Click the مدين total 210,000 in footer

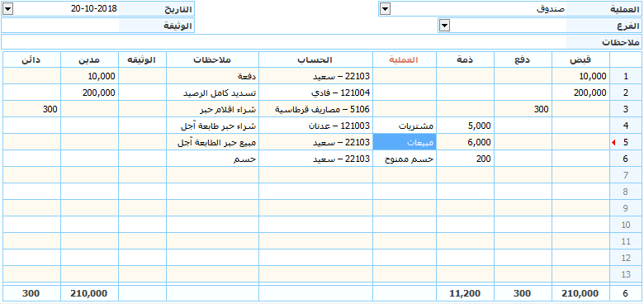tap(89, 293)
